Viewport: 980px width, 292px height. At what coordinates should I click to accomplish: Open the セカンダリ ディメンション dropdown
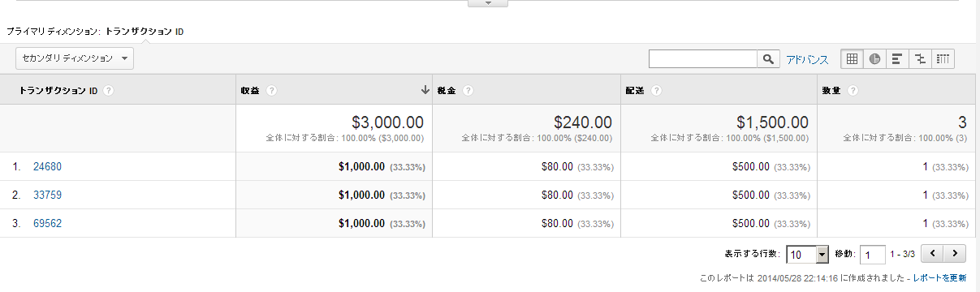tap(75, 58)
